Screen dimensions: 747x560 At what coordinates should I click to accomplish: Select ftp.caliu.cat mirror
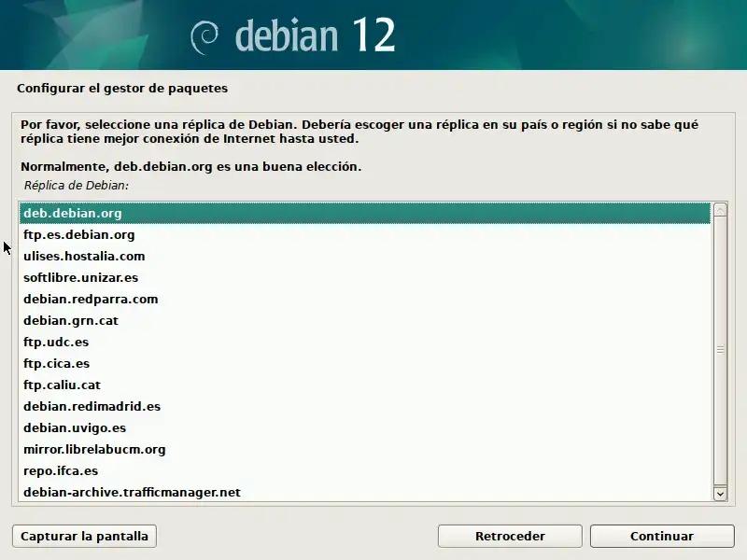(x=365, y=385)
